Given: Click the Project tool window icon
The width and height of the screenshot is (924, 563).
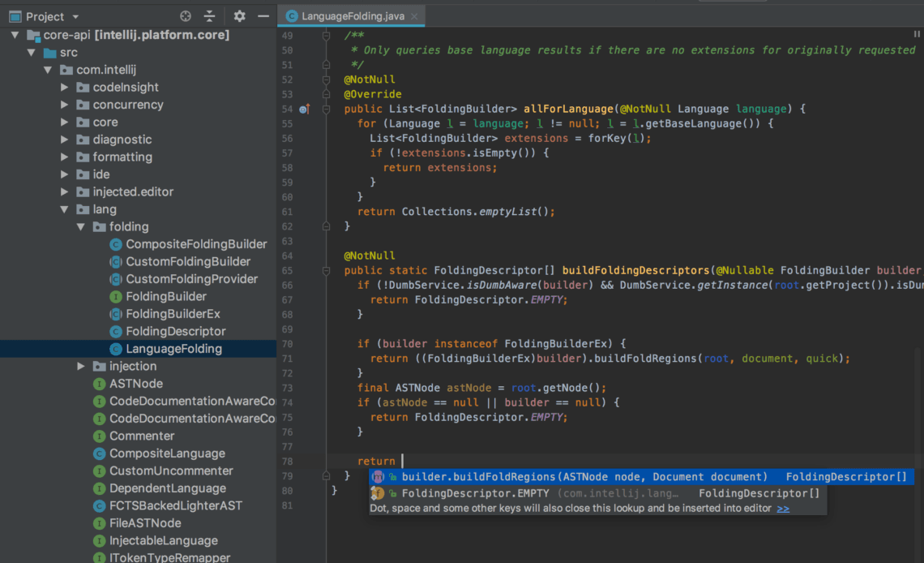Looking at the screenshot, I should coord(15,17).
